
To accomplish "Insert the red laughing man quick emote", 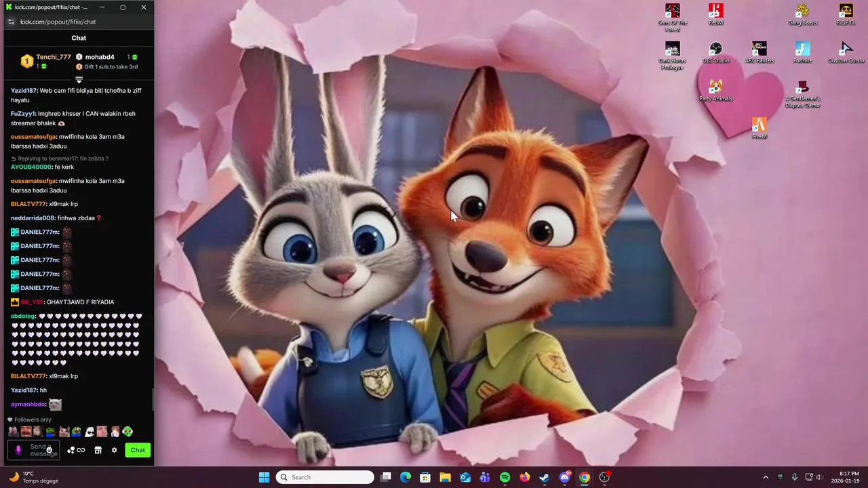I will click(x=26, y=432).
